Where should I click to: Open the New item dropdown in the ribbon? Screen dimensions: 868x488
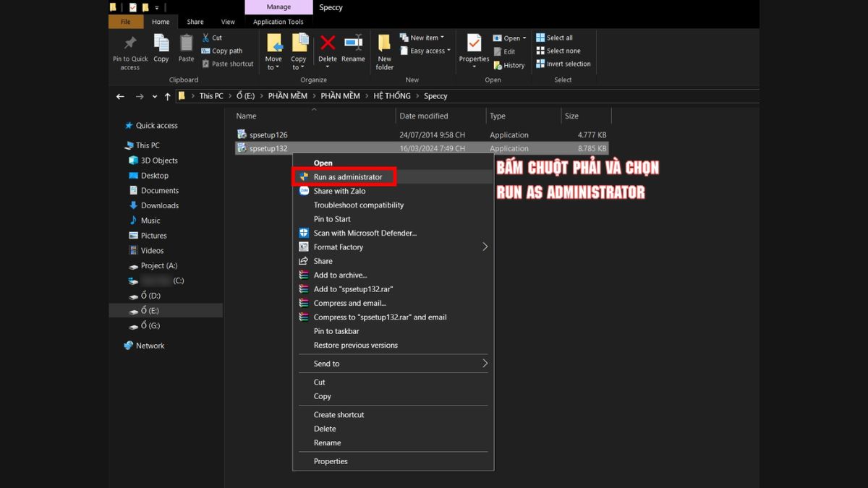coord(422,38)
